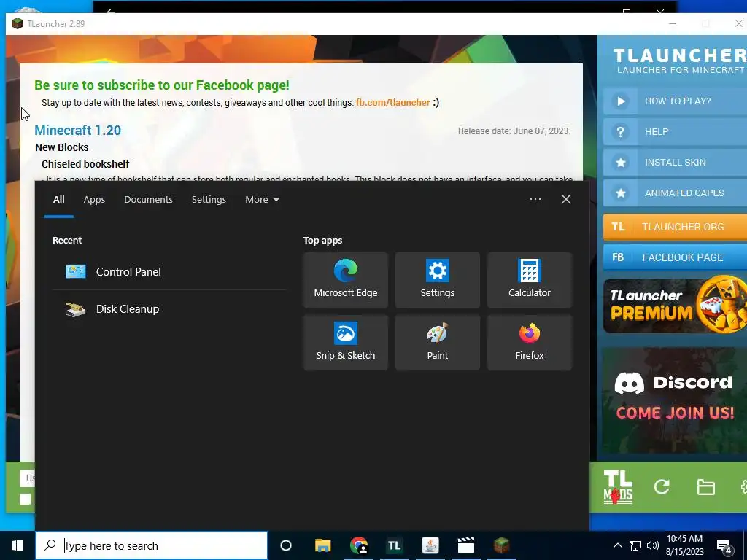Launch Paint from Top apps

click(x=438, y=343)
